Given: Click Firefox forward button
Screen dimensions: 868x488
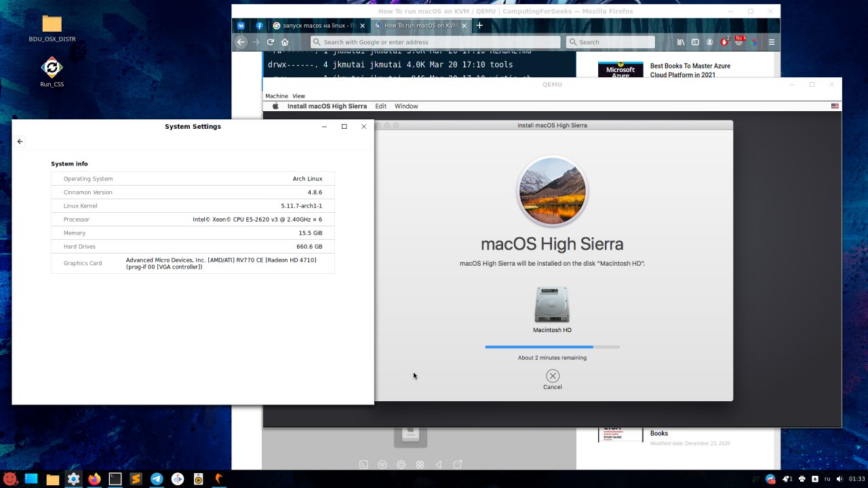Looking at the screenshot, I should point(256,42).
